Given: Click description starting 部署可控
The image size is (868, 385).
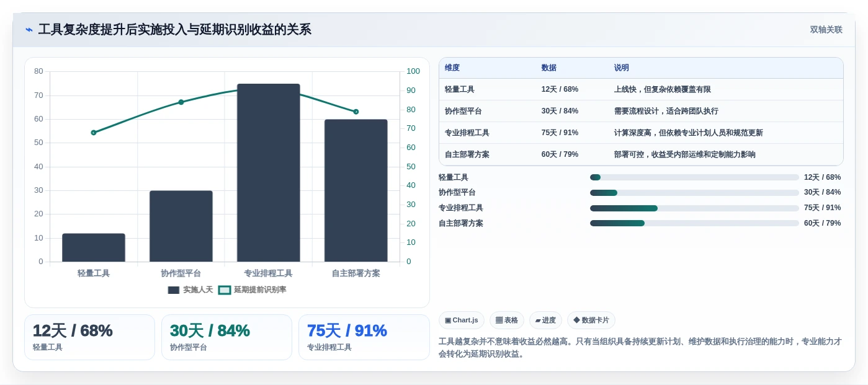Looking at the screenshot, I should coord(685,155).
